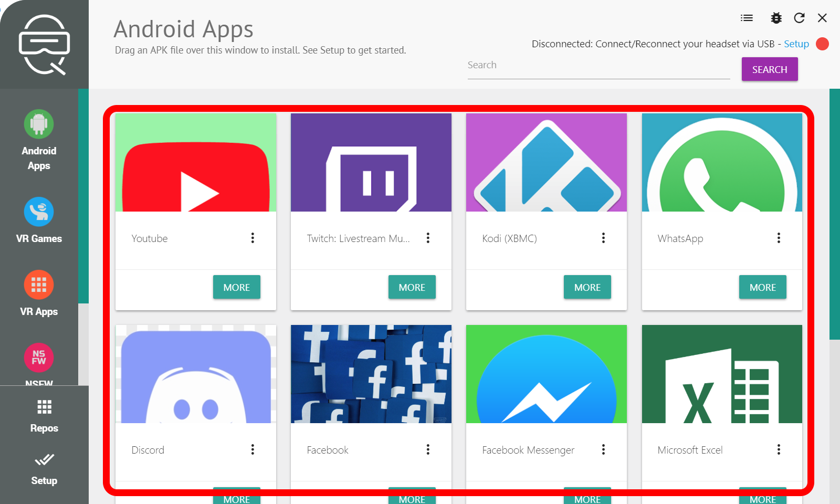840x504 pixels.
Task: Open the Android Apps sidebar section
Action: point(39,140)
